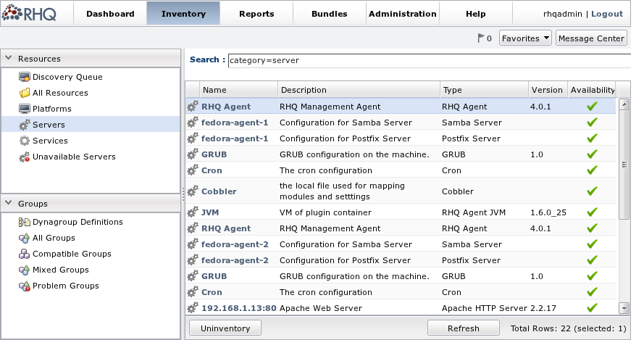The image size is (644, 340).
Task: Sort by the Version column header
Action: point(548,90)
